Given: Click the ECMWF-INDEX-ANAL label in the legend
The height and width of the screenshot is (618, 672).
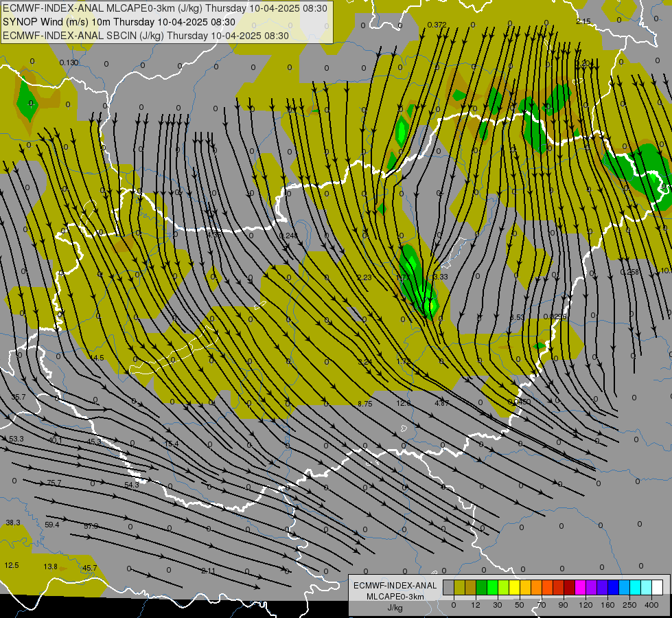Looking at the screenshot, I should [395, 586].
